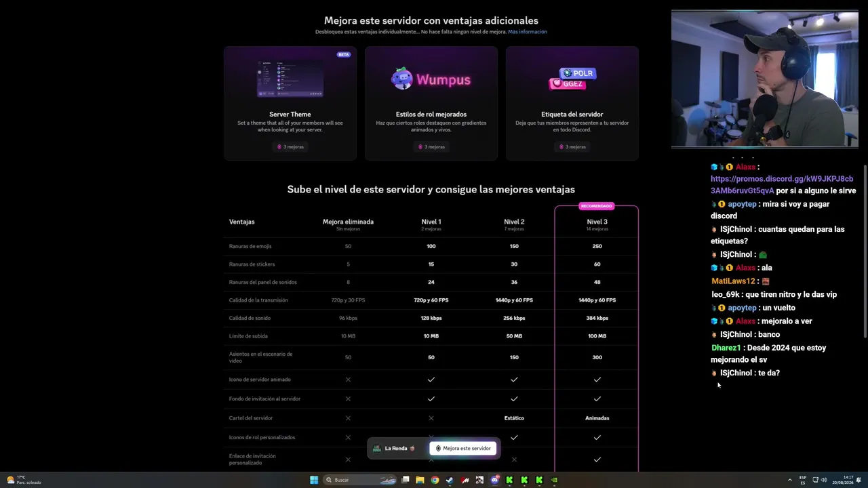Click the Animadas value under Nivel 3
The image size is (868, 488).
(597, 418)
